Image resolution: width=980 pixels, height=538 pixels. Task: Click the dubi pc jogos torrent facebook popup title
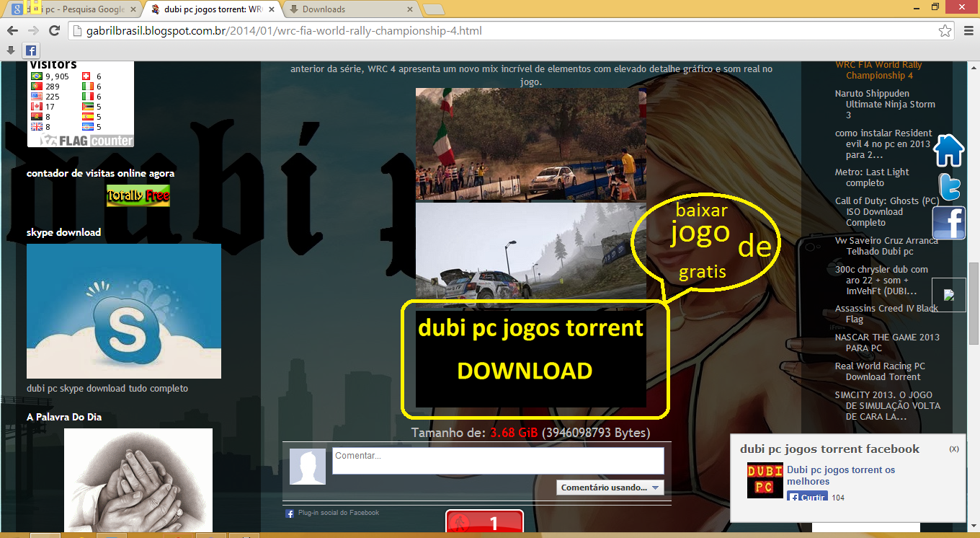point(829,449)
